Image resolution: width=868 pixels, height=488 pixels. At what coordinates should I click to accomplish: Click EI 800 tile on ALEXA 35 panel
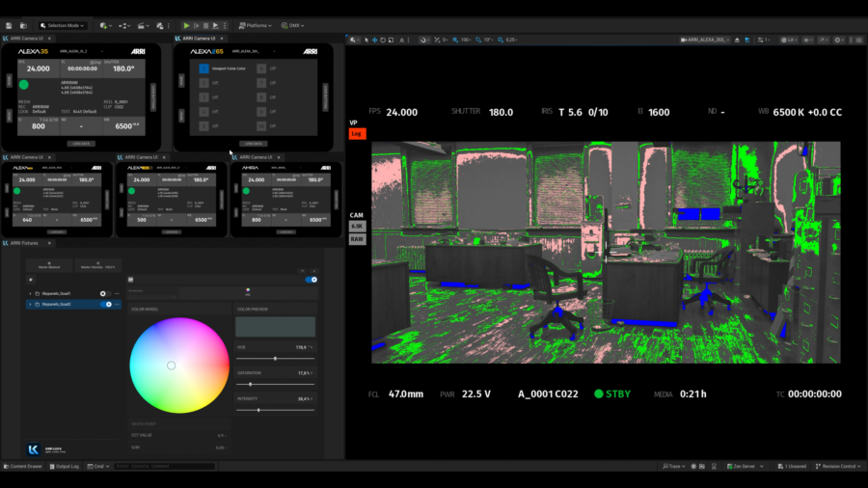[x=39, y=125]
